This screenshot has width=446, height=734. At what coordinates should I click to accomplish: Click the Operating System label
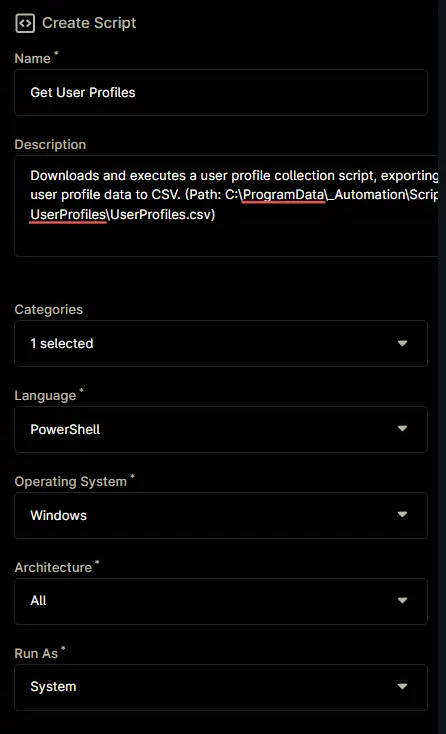pos(71,481)
